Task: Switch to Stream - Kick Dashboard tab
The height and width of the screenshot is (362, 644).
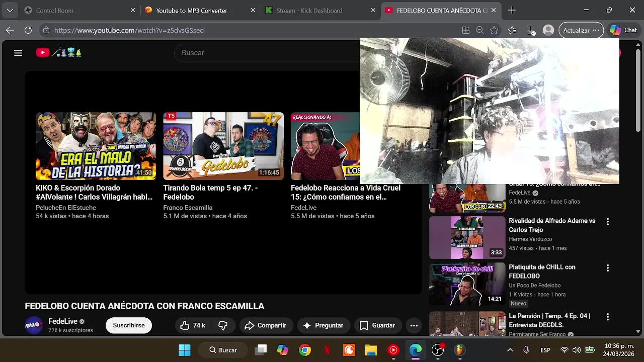Action: coord(320,10)
